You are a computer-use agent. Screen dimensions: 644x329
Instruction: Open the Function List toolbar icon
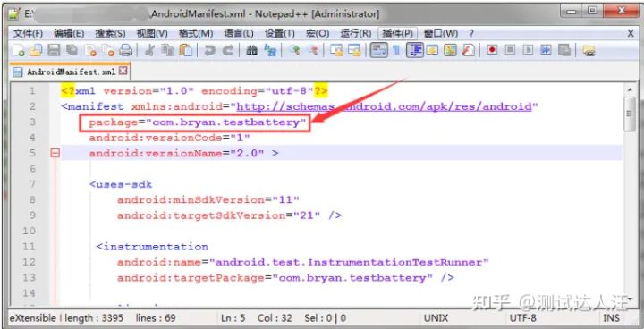click(468, 50)
